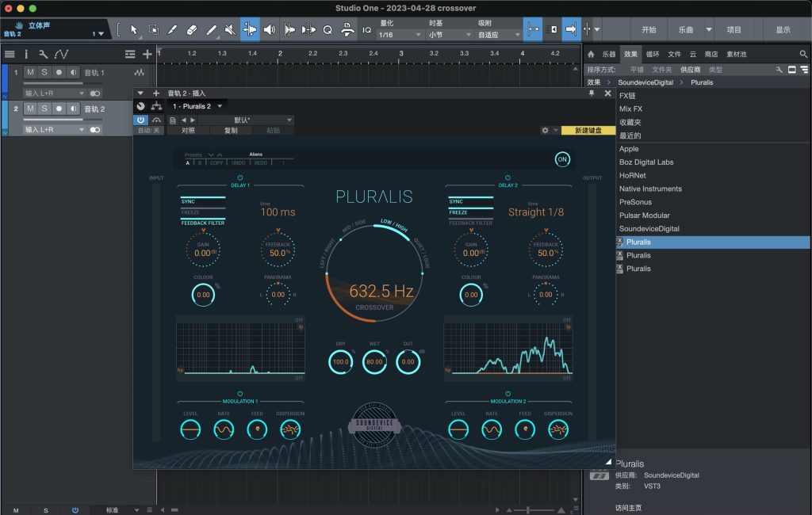Click the WET knob showing 80.00
The height and width of the screenshot is (515, 812).
[374, 362]
